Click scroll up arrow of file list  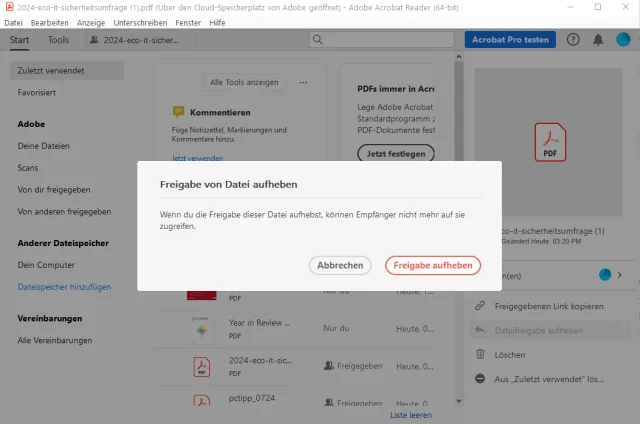(x=459, y=57)
